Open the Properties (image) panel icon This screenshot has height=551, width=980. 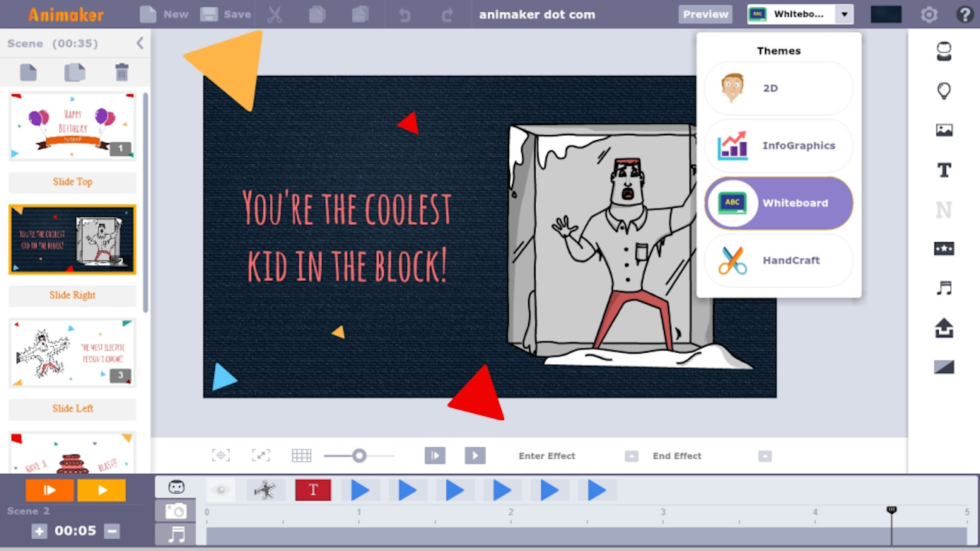coord(944,129)
